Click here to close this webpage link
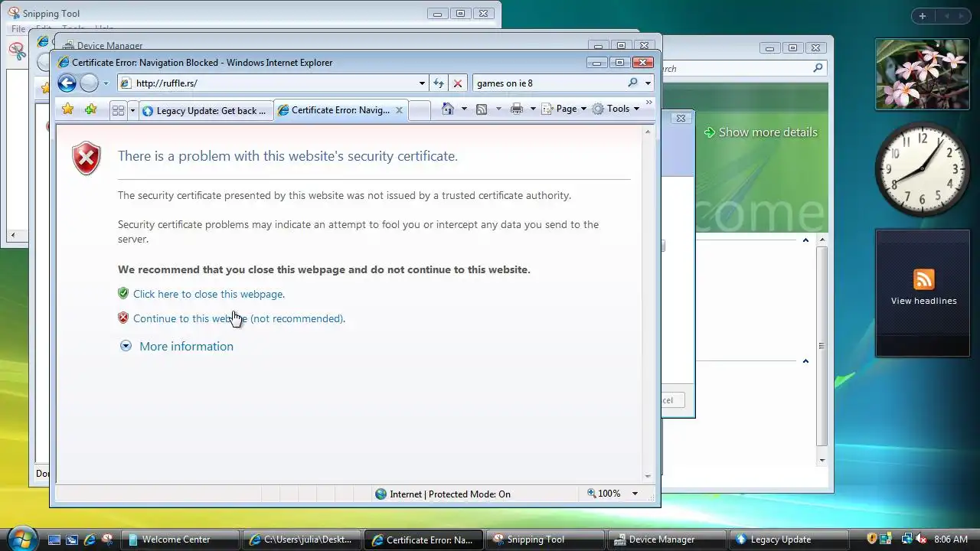The width and height of the screenshot is (980, 551). (x=209, y=294)
